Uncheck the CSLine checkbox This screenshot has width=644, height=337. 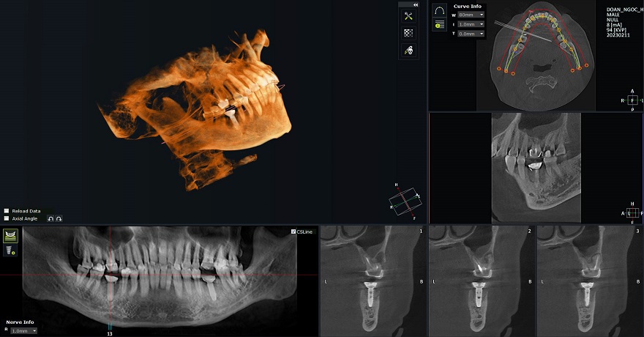(x=293, y=232)
